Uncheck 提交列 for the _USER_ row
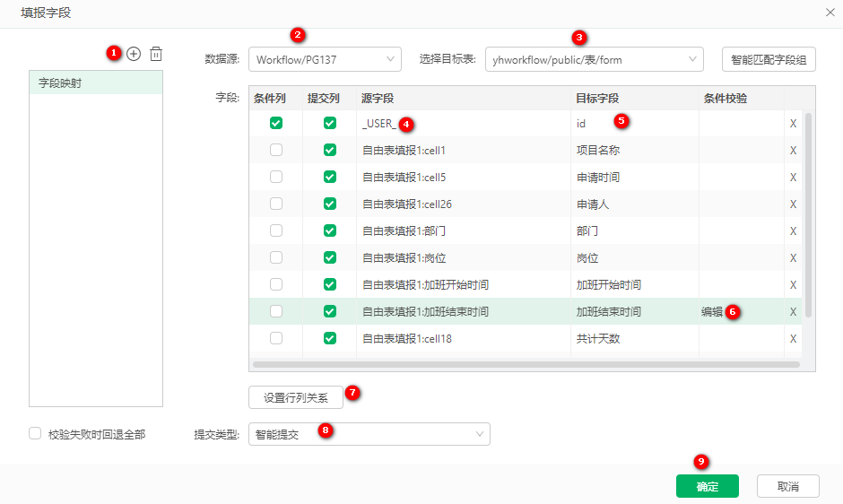This screenshot has height=504, width=843. (x=329, y=123)
